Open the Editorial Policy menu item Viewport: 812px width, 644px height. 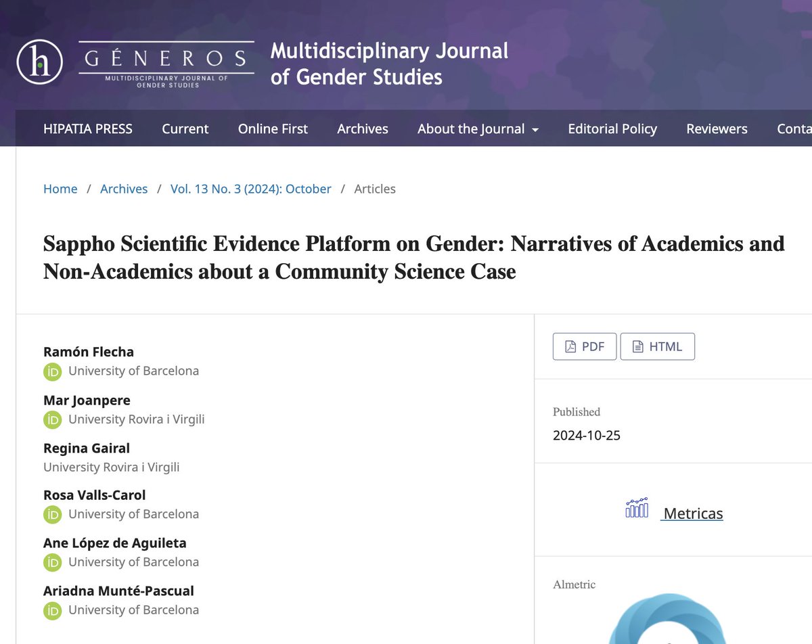click(612, 129)
